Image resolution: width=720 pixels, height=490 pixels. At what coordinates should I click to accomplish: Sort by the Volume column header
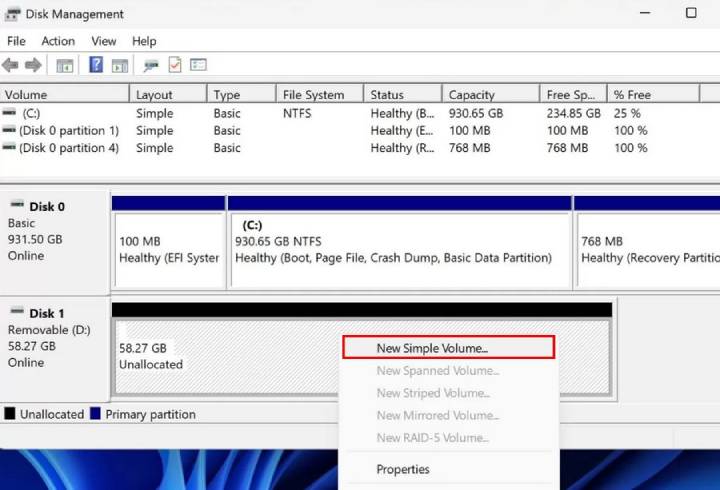(65, 95)
